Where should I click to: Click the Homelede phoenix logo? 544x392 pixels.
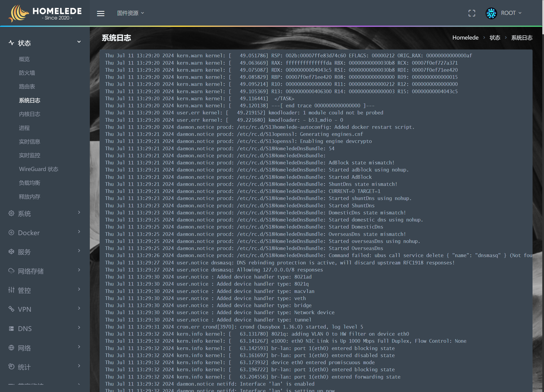click(45, 13)
